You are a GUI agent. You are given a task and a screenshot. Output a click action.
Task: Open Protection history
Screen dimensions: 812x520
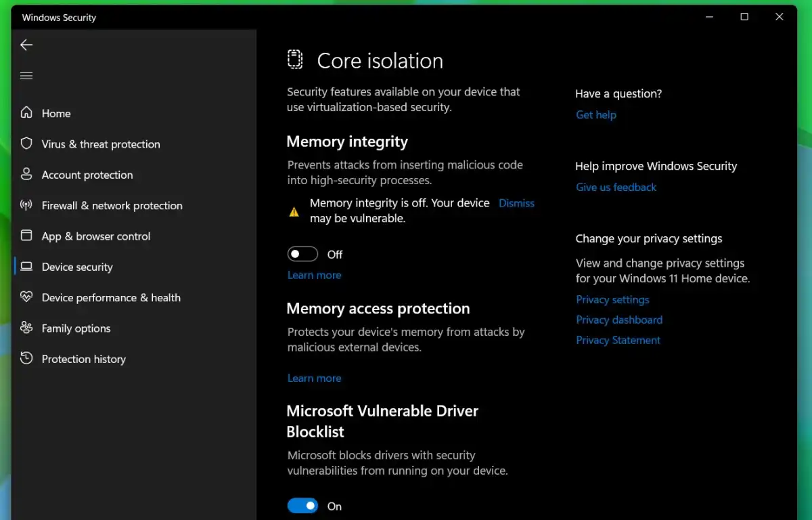[x=83, y=359]
